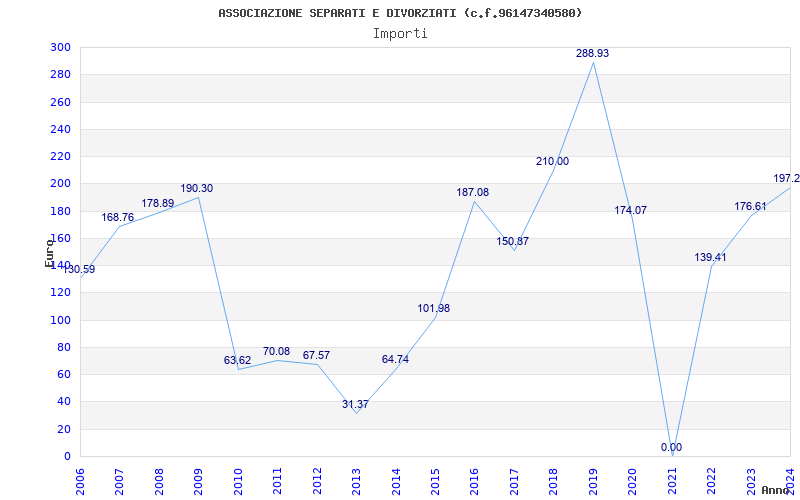Click the 2011 x-axis year label
Viewport: 800px width, 500px height.
point(278,481)
